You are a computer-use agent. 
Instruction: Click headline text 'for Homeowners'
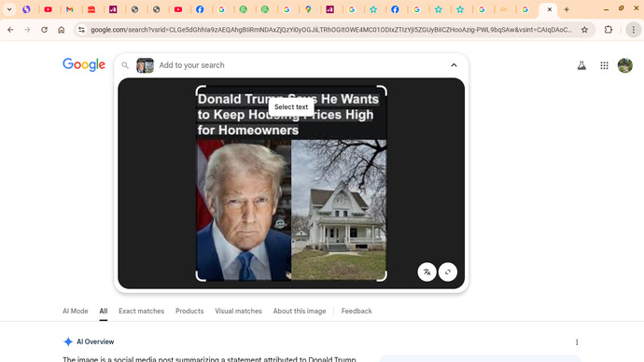click(248, 130)
